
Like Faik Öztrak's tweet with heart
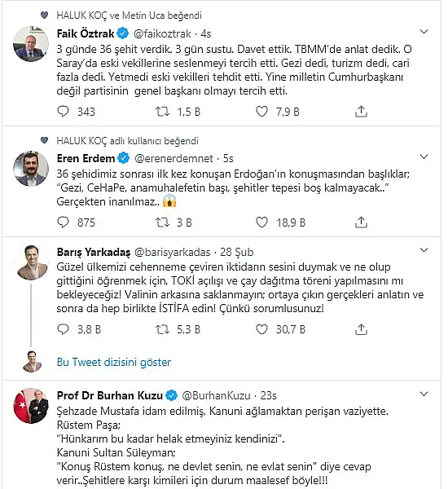[261, 112]
